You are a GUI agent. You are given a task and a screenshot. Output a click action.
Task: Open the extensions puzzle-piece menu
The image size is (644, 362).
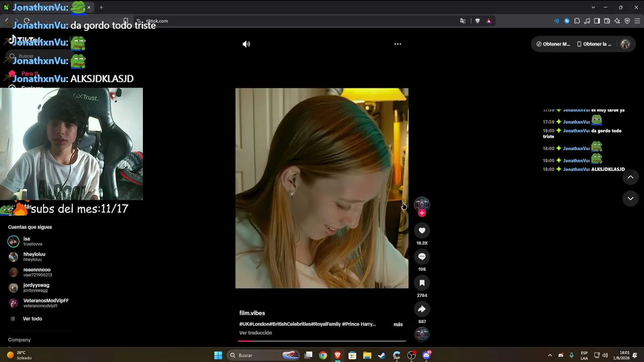pos(577,21)
